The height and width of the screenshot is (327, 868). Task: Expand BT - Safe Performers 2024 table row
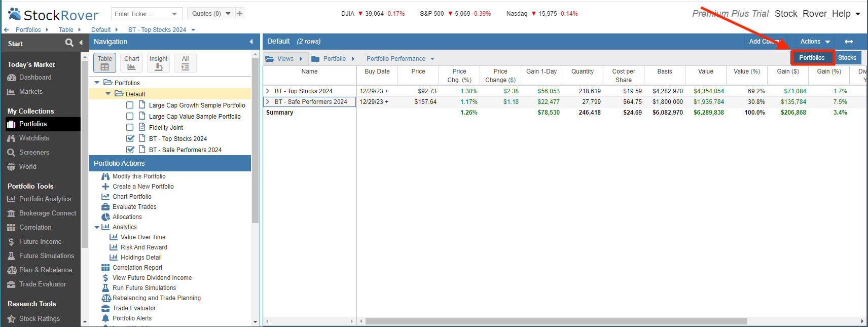pyautogui.click(x=268, y=102)
